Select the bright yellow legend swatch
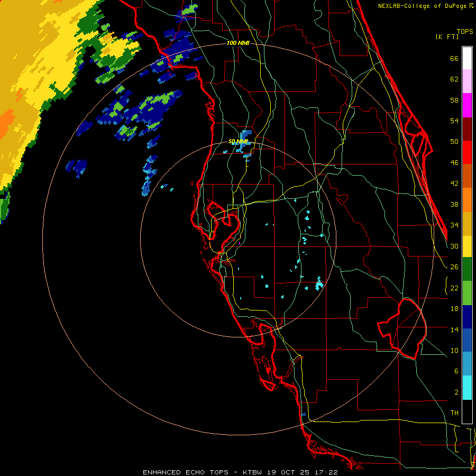This screenshot has height=476, width=476. pos(467,246)
